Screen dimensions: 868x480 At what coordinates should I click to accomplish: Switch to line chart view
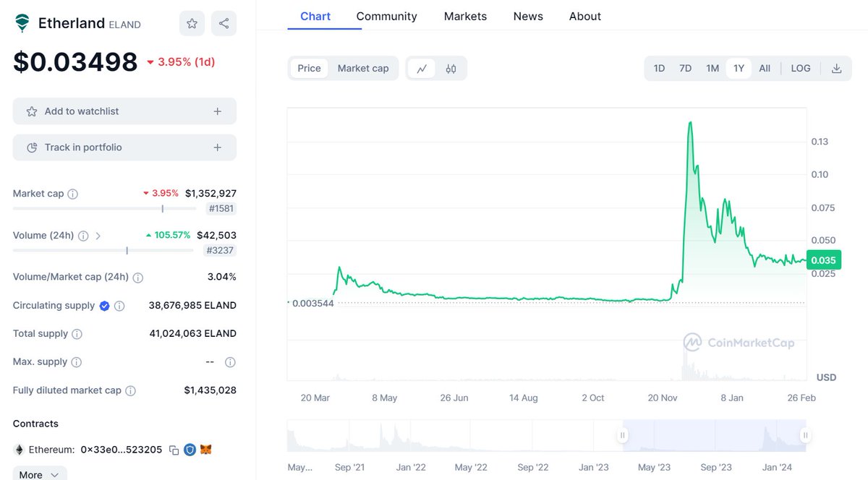click(x=422, y=69)
